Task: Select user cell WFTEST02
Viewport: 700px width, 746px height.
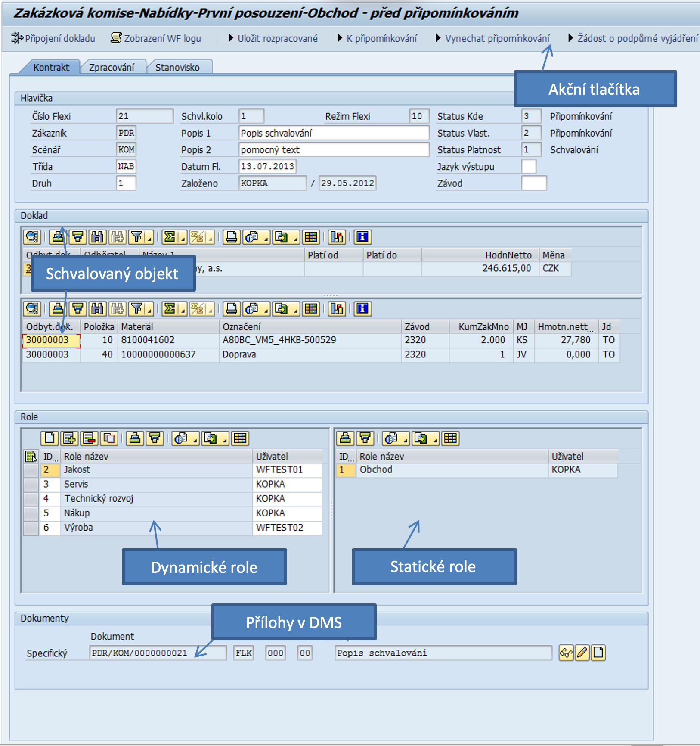Action: (287, 528)
